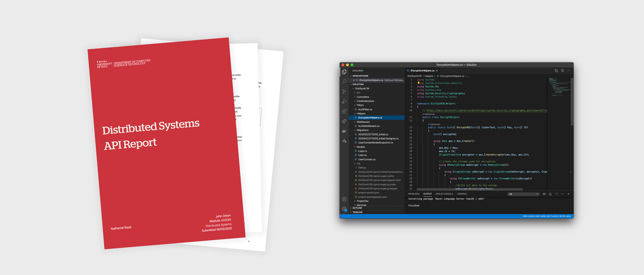This screenshot has width=644, height=275.
Task: Click the Split Editor Right icon
Action: [562, 71]
